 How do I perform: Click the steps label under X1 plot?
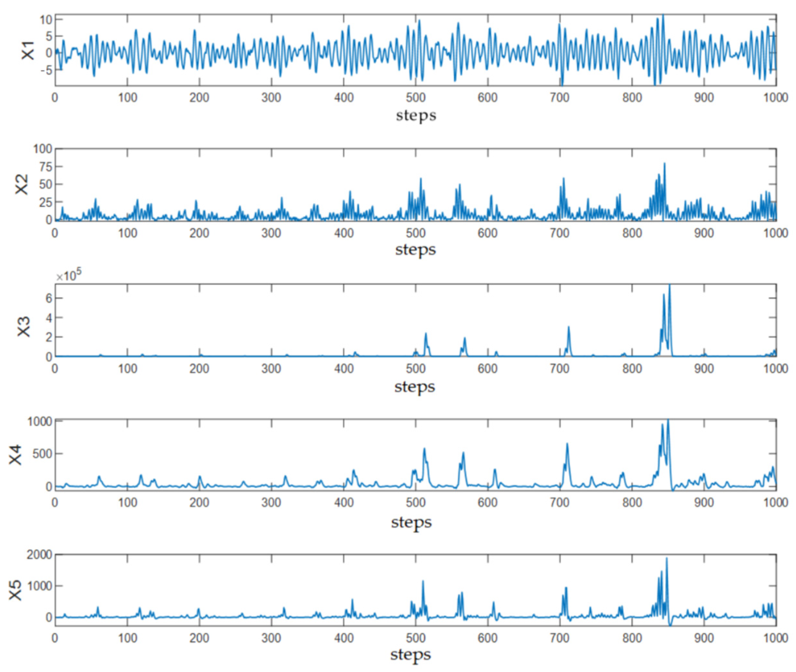[x=416, y=116]
